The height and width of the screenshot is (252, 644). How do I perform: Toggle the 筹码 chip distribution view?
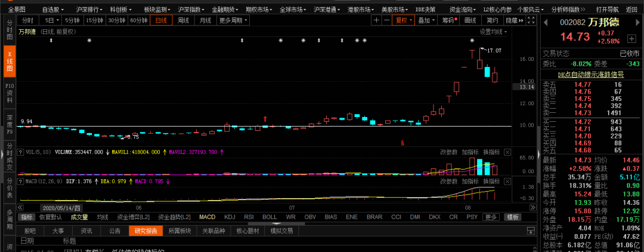(448, 20)
